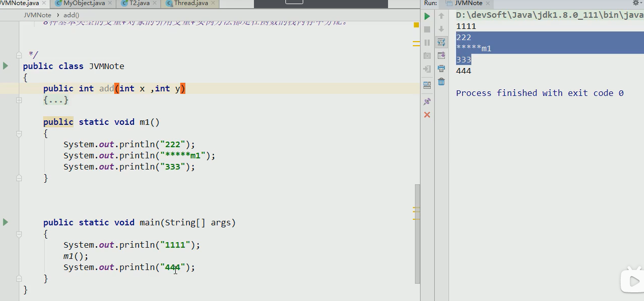Screen dimensions: 644x301
Task: Click the Print console output icon
Action: pyautogui.click(x=441, y=69)
